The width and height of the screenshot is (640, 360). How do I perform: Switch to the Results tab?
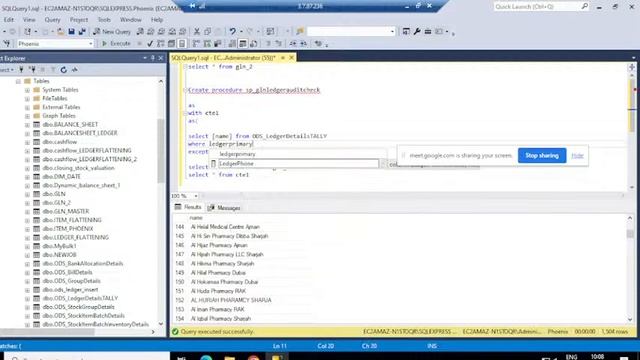coord(188,207)
